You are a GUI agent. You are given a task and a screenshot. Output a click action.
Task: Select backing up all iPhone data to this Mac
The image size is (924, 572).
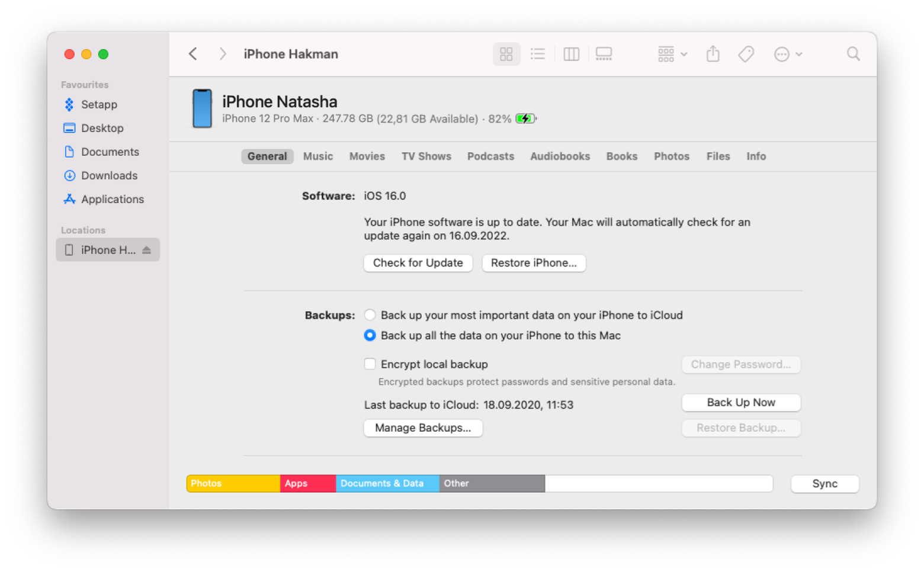point(370,335)
